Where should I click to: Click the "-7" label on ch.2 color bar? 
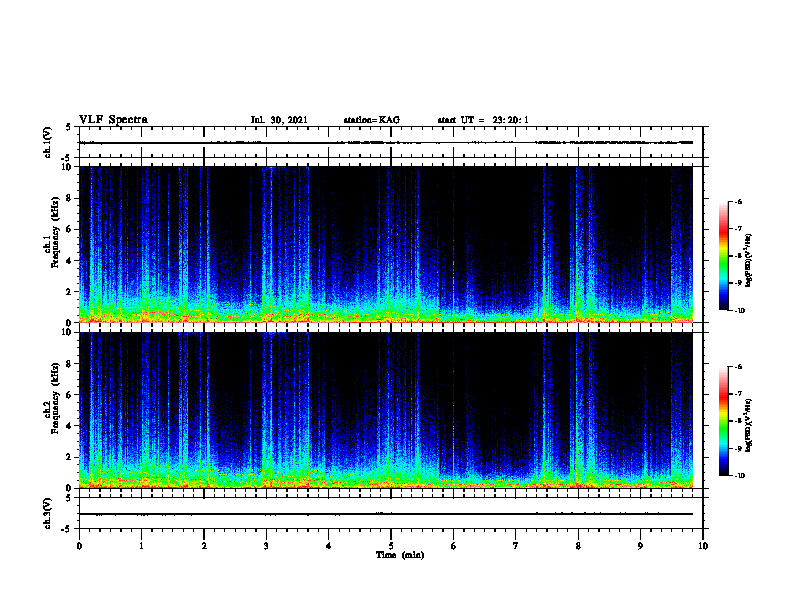738,394
